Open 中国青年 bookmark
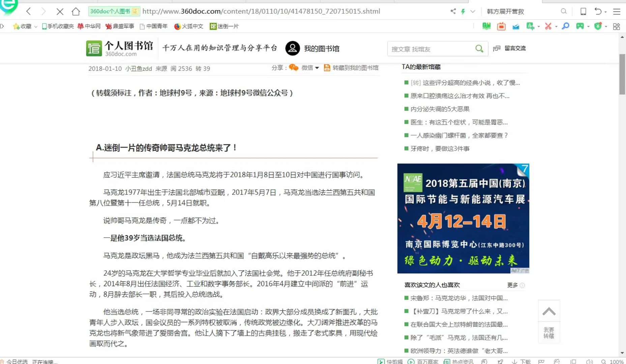 tap(154, 26)
